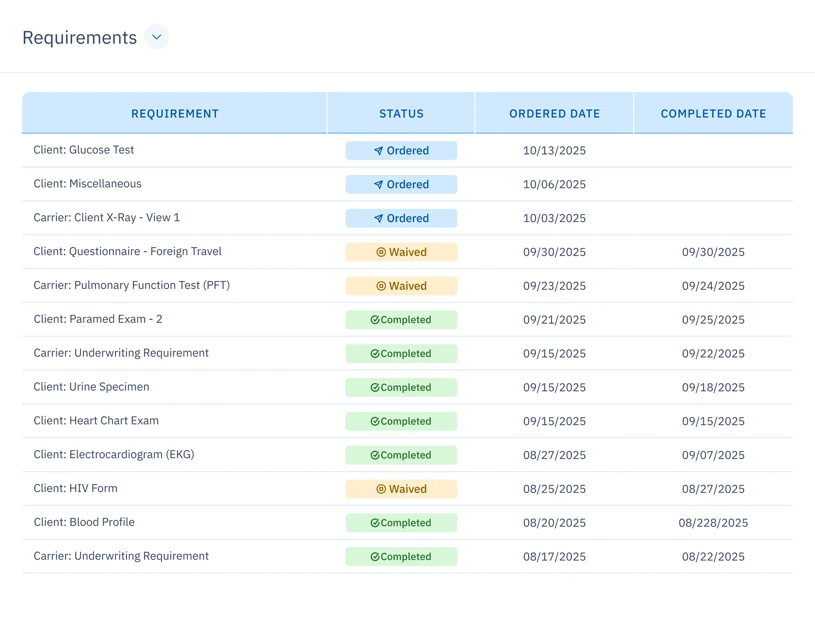815x644 pixels.
Task: Click Completed badge for Heart Chart Exam
Action: (401, 421)
